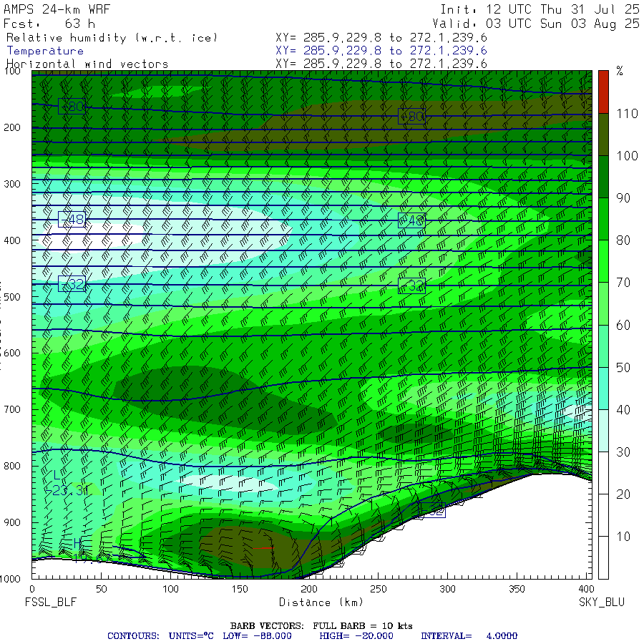Screen dimensions: 644x644
Task: Click the blue 'Temperature' field label
Action: point(45,51)
